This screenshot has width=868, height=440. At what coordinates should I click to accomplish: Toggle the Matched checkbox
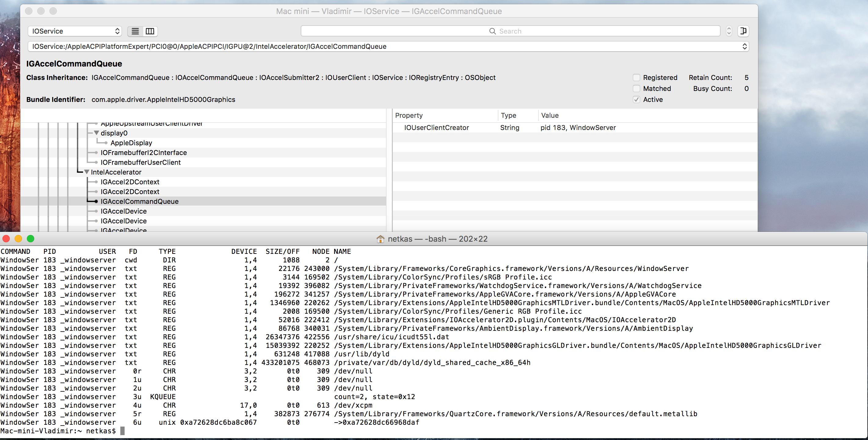(636, 88)
